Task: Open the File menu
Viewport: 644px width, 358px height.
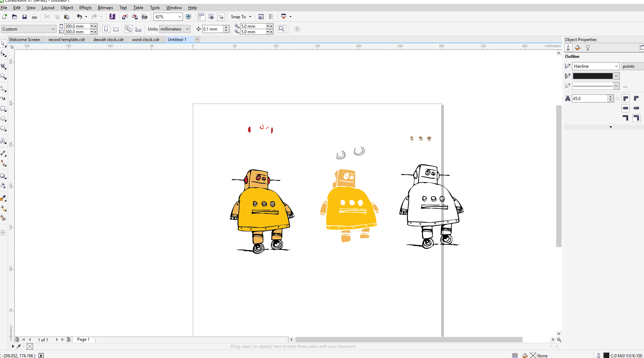Action: click(4, 8)
